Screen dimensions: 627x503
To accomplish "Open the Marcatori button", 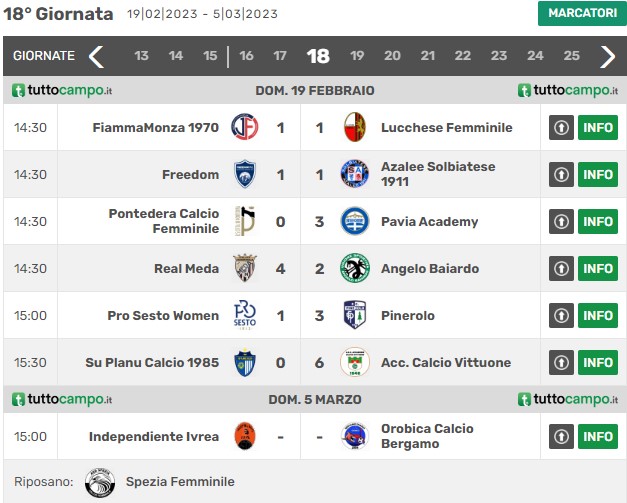I will click(x=582, y=13).
